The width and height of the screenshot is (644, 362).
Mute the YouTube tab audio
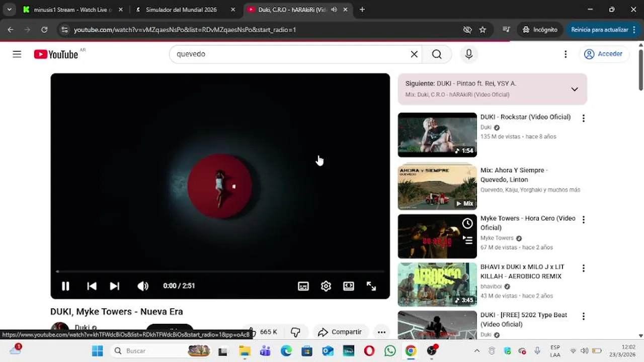(x=334, y=10)
